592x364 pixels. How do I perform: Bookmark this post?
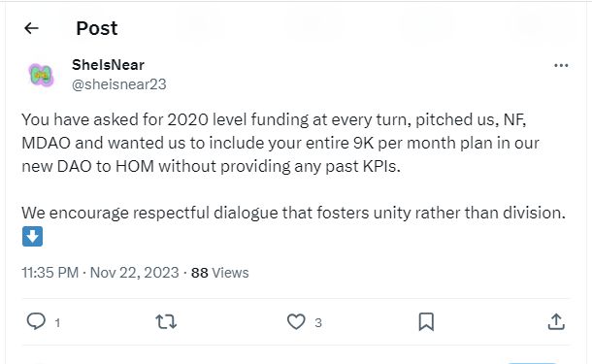[426, 322]
